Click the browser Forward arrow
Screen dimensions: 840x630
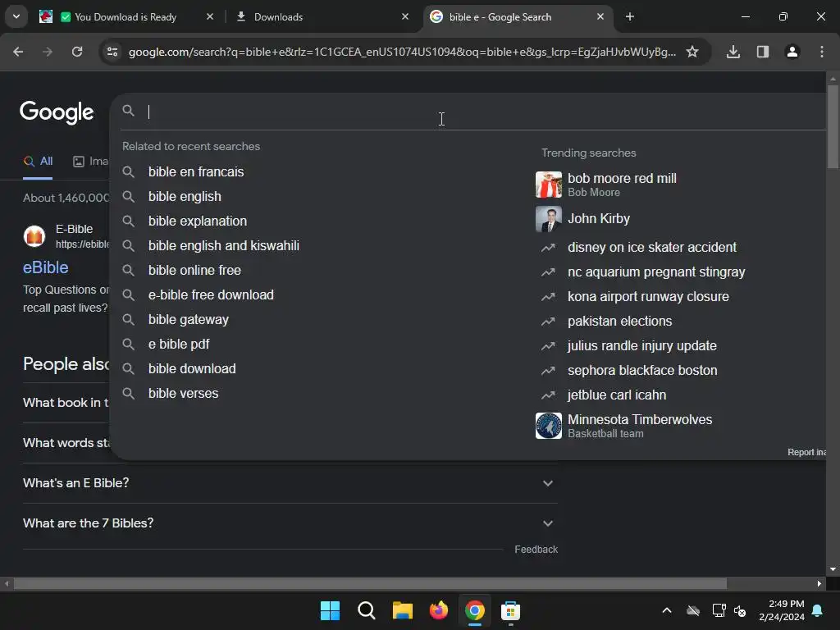point(48,52)
